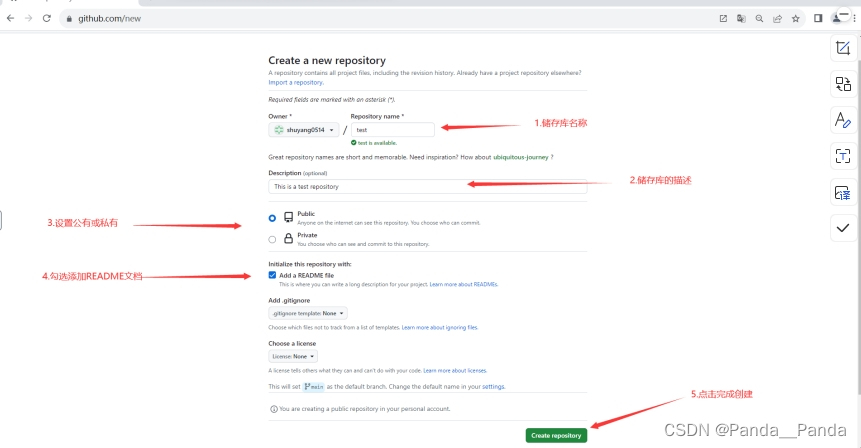This screenshot has height=448, width=861.
Task: Select the crop tool in the right sidebar
Action: (843, 48)
